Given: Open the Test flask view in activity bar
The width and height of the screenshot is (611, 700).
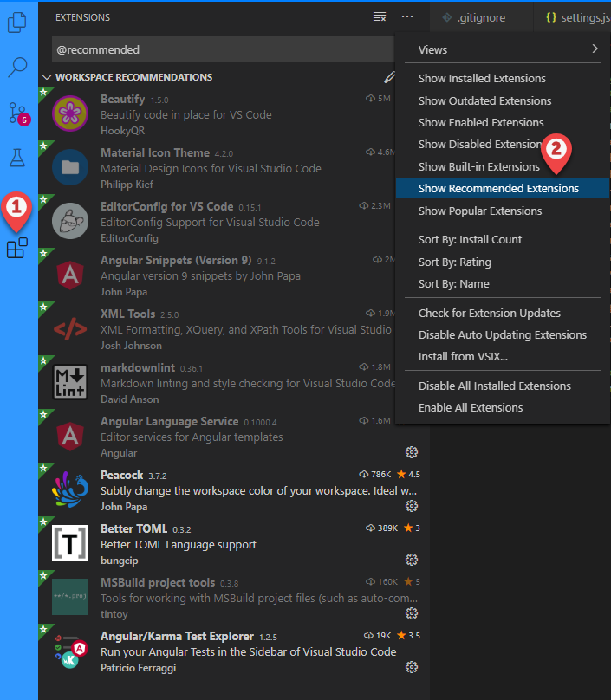Looking at the screenshot, I should tap(17, 158).
